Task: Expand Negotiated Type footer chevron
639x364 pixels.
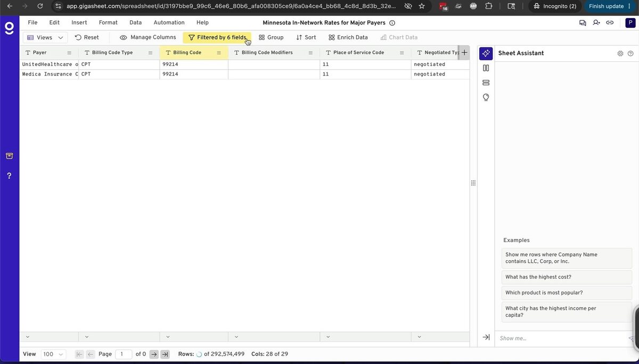Action: 420,337
